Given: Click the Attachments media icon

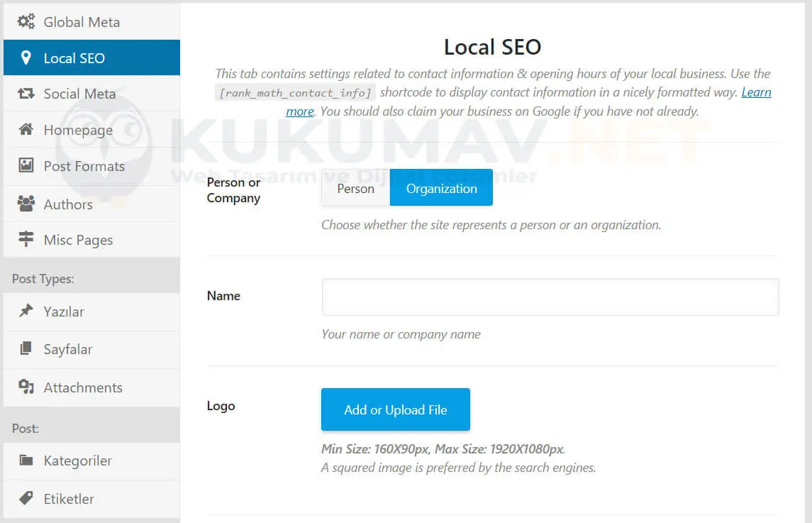Looking at the screenshot, I should (x=26, y=387).
